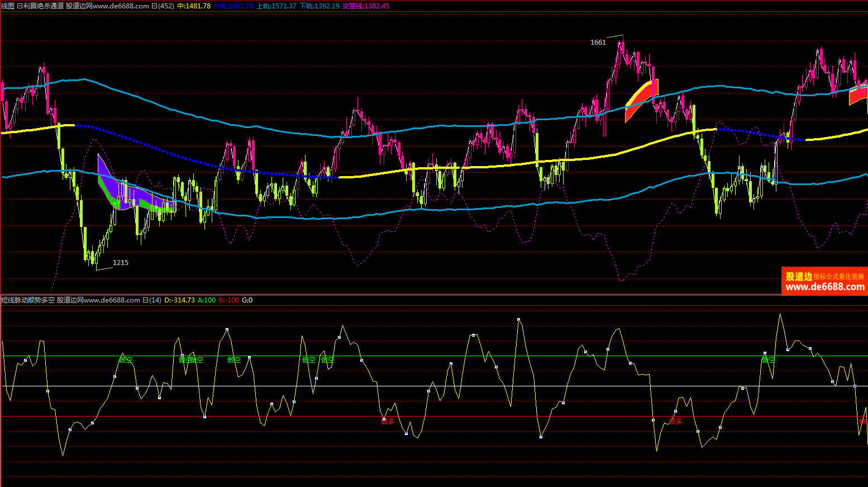Click the 股道边 de6688.com watermark logo
This screenshot has width=868, height=487.
(x=824, y=281)
